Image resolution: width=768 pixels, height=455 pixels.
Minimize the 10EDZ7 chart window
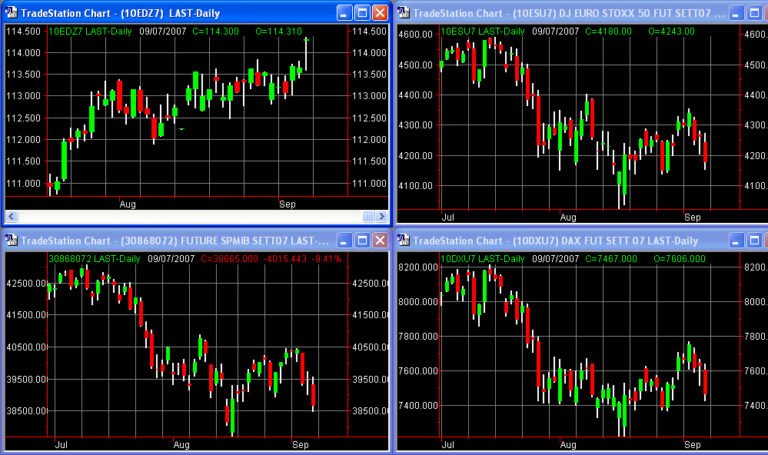tap(344, 12)
